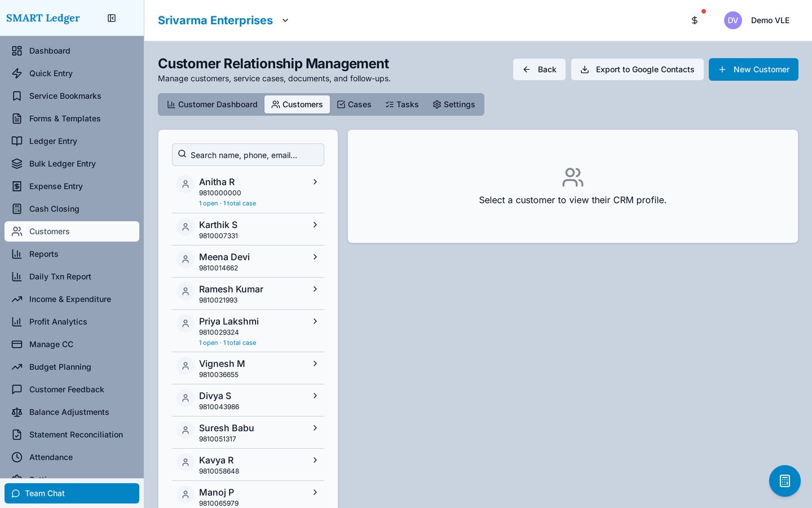
Task: Click the Quick Entry lightning icon
Action: click(x=17, y=73)
